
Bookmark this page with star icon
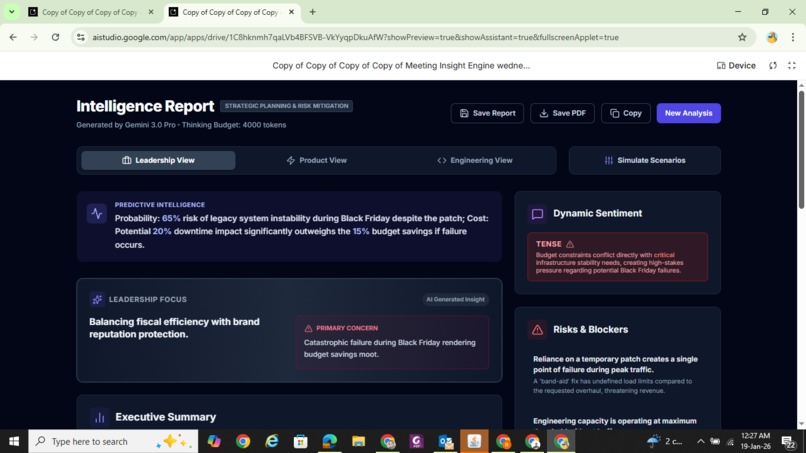click(742, 37)
